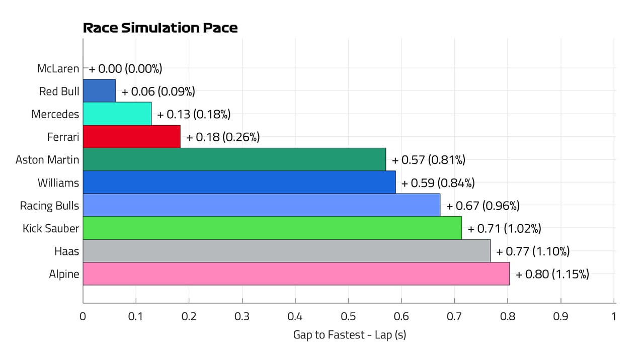The width and height of the screenshot is (644, 362).
Task: Click the "+ 0.18 (0.26%)" Ferrari value
Action: click(x=223, y=137)
